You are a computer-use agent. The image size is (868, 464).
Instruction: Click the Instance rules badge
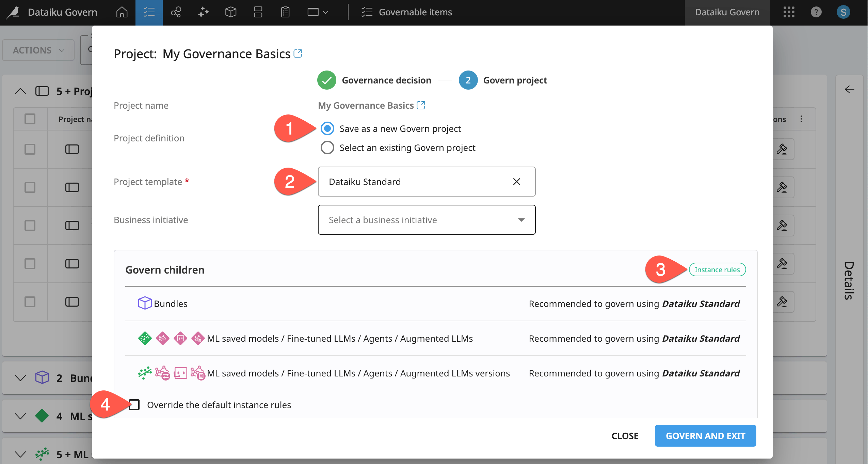pos(717,269)
